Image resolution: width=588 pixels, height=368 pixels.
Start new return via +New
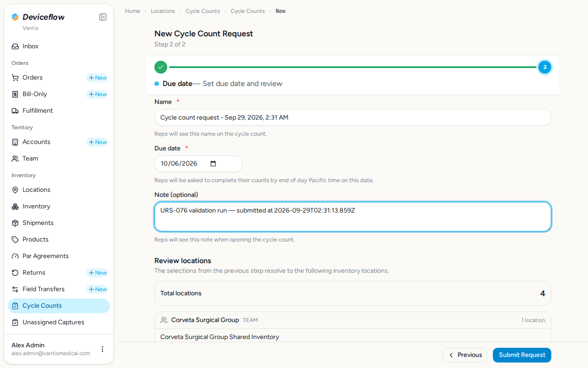click(97, 273)
